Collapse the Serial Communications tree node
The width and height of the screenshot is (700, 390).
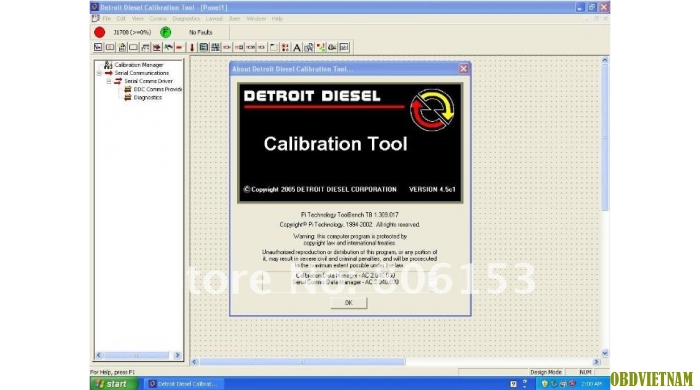99,73
